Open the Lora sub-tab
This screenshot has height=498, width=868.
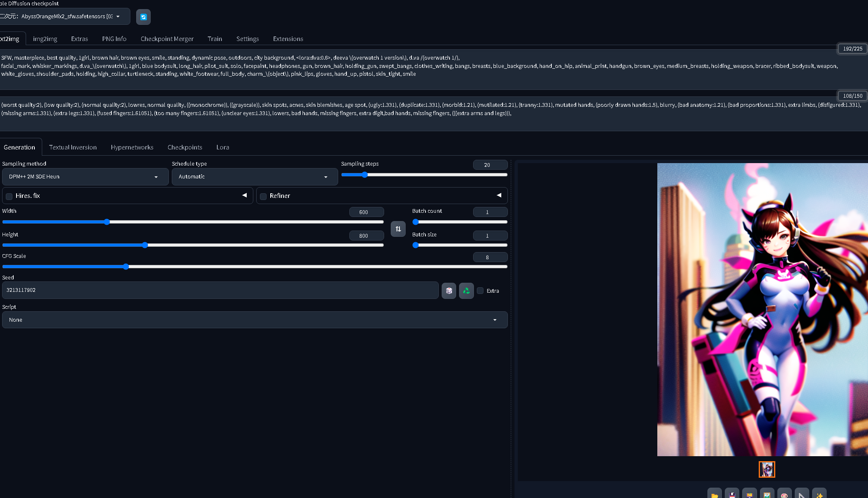click(x=223, y=147)
